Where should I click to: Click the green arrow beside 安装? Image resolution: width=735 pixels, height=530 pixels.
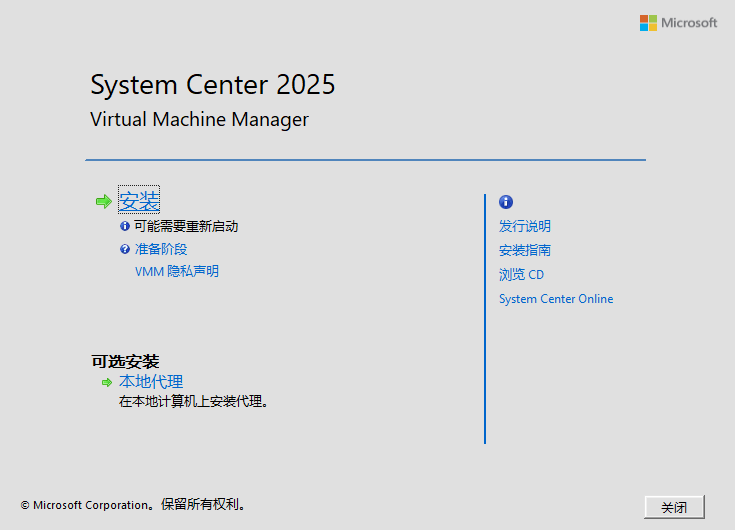click(104, 201)
